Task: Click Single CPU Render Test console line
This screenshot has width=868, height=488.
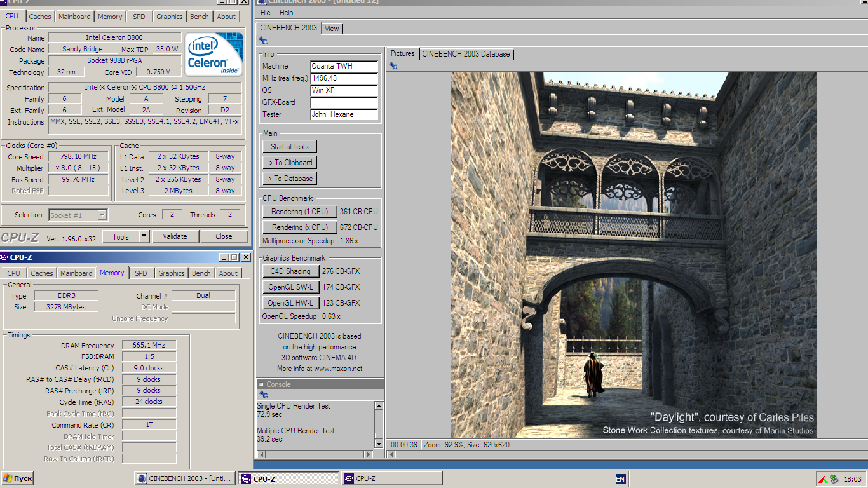Action: pos(294,406)
